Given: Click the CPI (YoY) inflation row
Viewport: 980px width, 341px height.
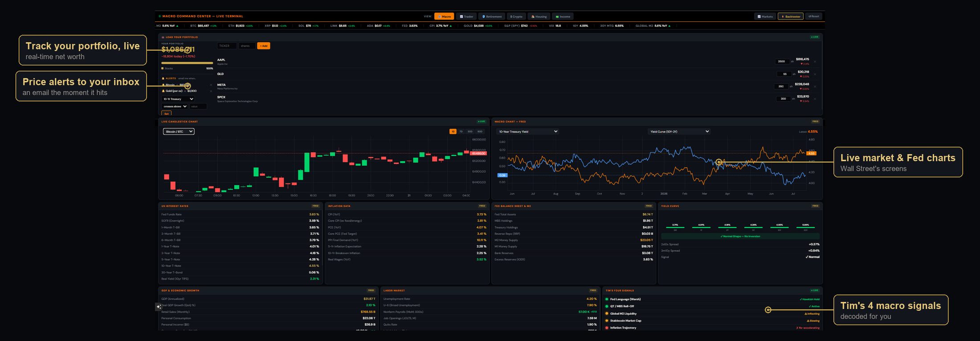Looking at the screenshot, I should coord(407,215).
